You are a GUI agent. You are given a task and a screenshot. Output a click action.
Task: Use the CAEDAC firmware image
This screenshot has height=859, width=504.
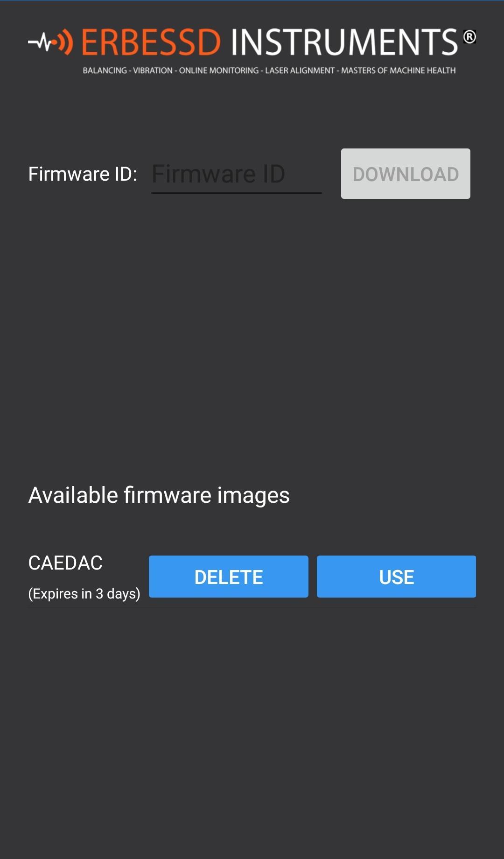396,577
